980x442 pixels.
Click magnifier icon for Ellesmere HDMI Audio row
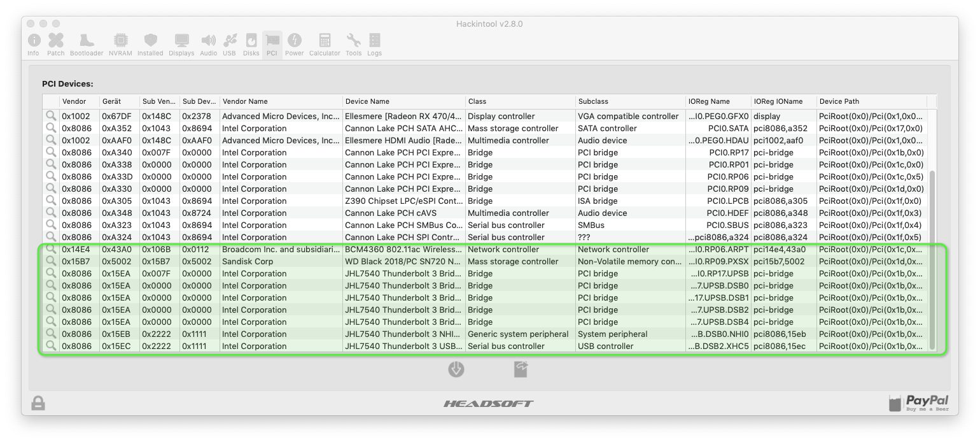(x=51, y=140)
